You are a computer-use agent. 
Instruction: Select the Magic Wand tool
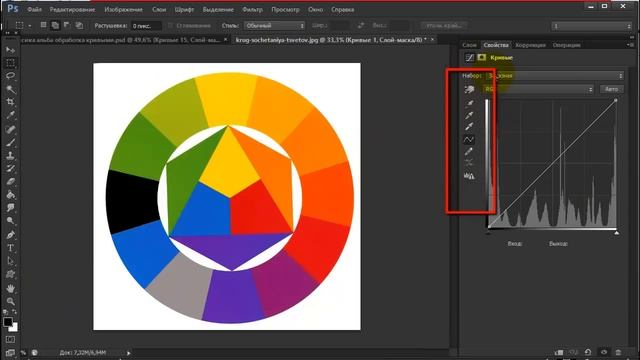[11, 89]
